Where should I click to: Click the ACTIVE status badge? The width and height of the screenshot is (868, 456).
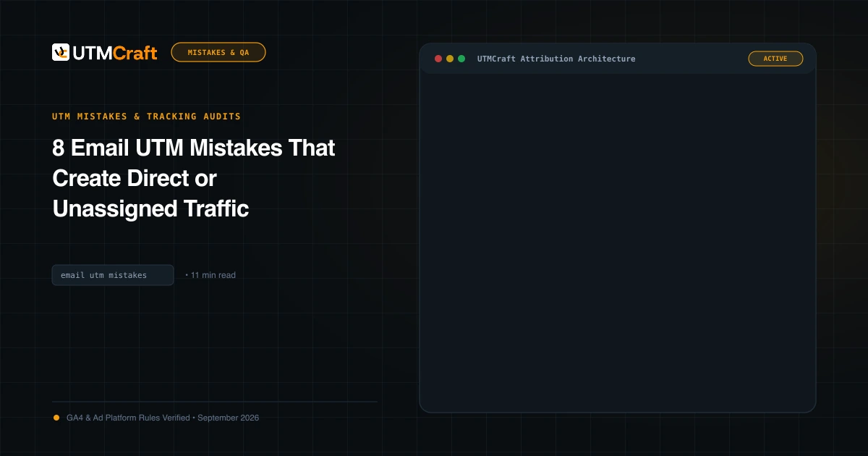(775, 59)
